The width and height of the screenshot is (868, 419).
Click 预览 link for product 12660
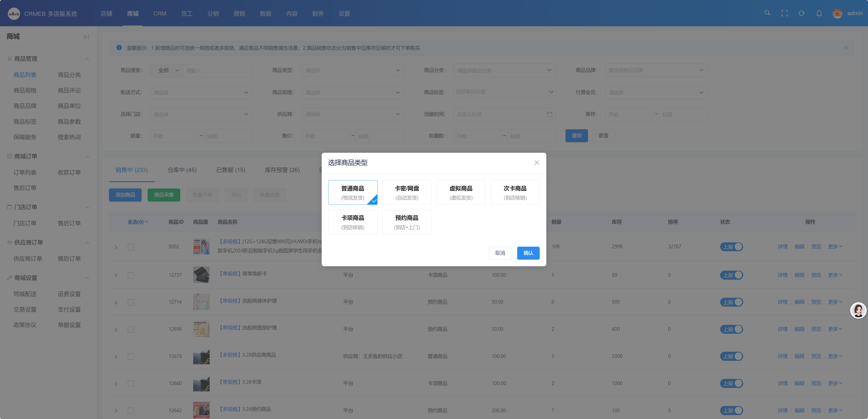click(x=816, y=383)
